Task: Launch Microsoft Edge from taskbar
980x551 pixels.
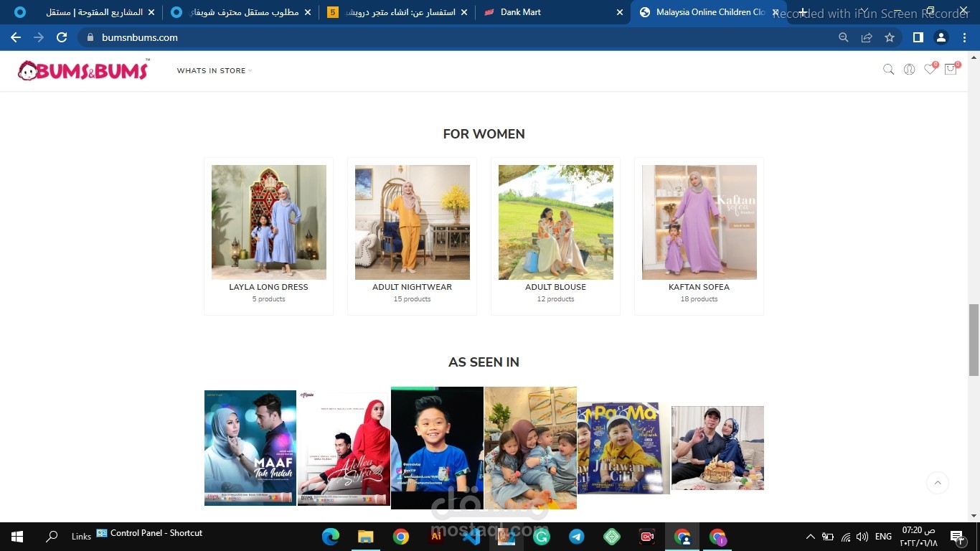Action: point(330,537)
